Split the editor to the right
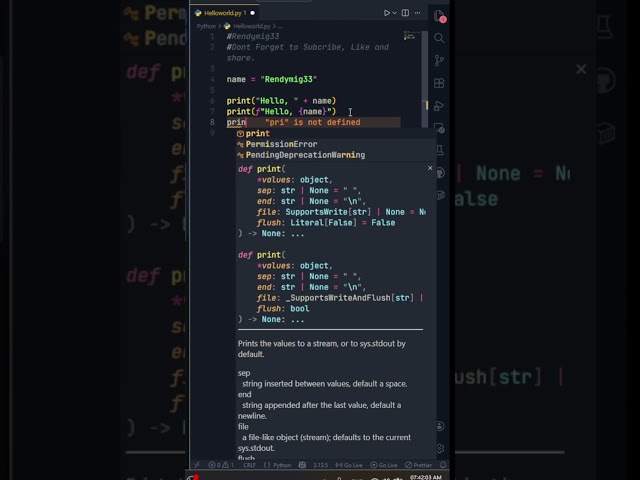The image size is (640, 480). pos(405,13)
